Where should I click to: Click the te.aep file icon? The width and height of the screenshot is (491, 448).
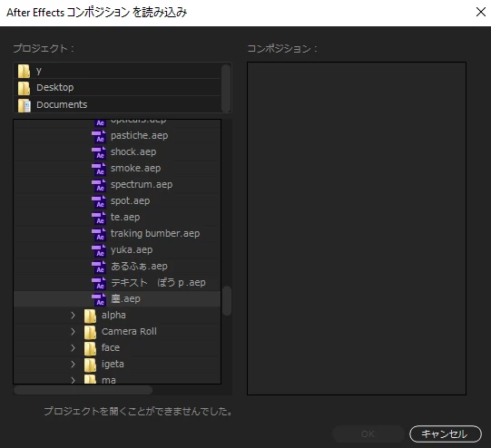[x=99, y=218]
